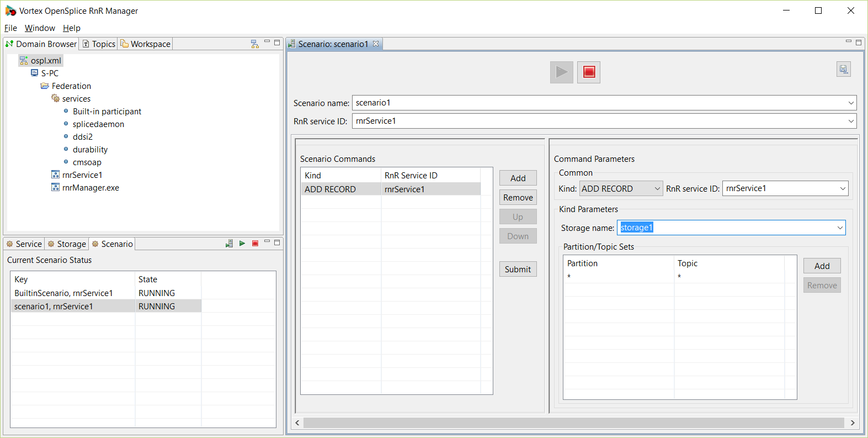Switch to the Service tab
The height and width of the screenshot is (438, 868).
click(24, 244)
